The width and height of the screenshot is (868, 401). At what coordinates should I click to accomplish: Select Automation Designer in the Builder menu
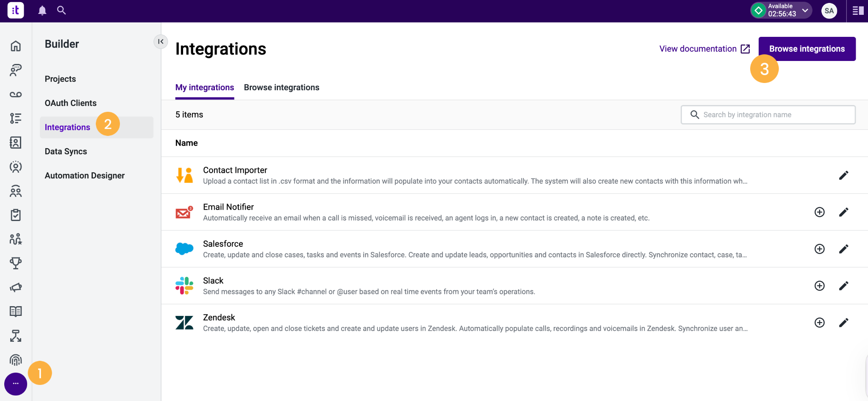[84, 175]
